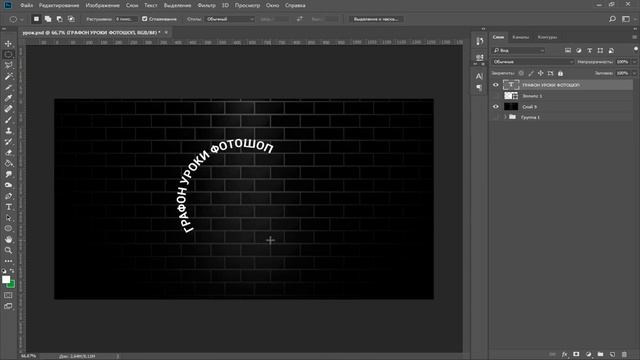The height and width of the screenshot is (360, 640).
Task: Hide the Слой 9 layer
Action: (x=496, y=107)
